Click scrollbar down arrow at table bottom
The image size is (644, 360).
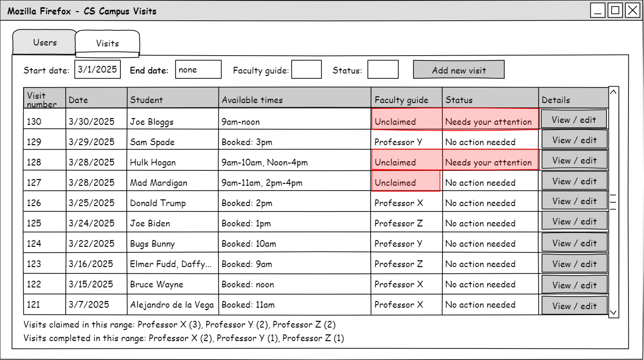(x=614, y=312)
